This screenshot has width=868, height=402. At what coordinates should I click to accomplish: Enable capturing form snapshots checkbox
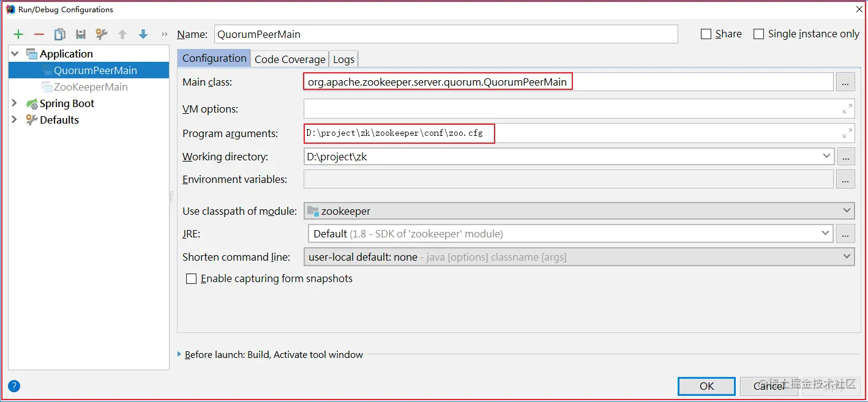[x=192, y=279]
